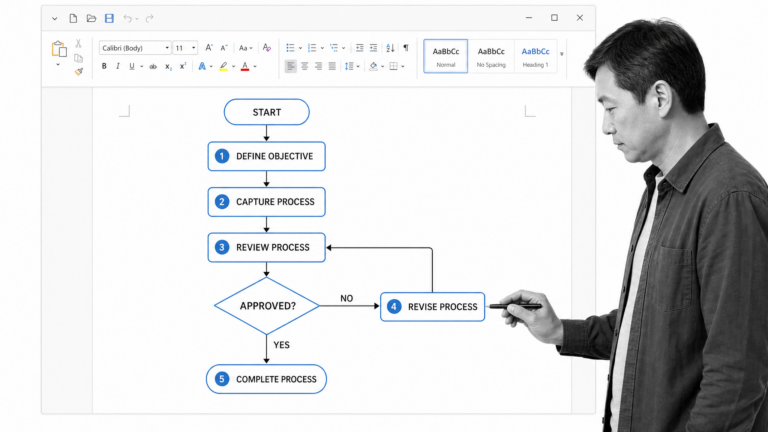Insert a bulleted list
768x432 pixels.
[290, 48]
